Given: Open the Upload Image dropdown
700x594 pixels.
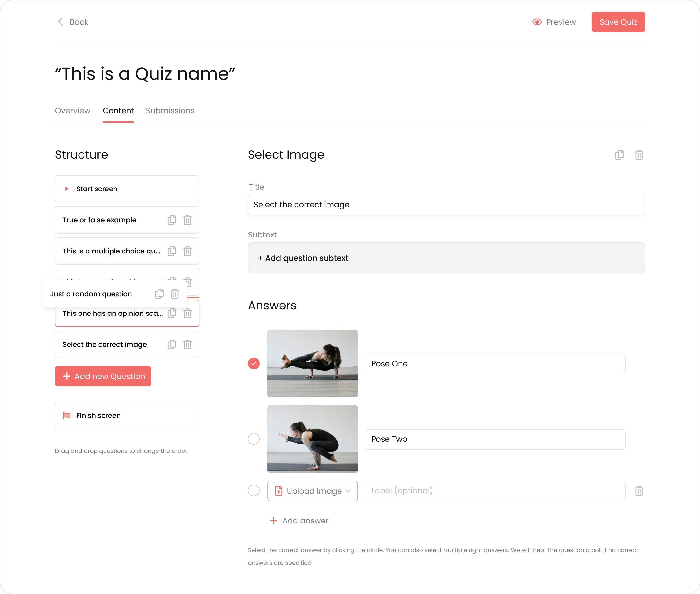Looking at the screenshot, I should pos(312,491).
